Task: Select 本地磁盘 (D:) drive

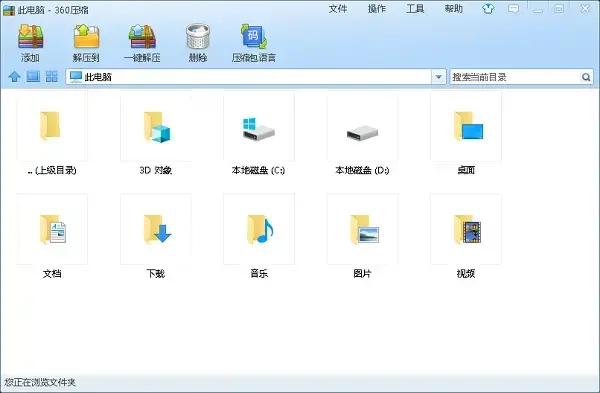Action: coord(362,133)
